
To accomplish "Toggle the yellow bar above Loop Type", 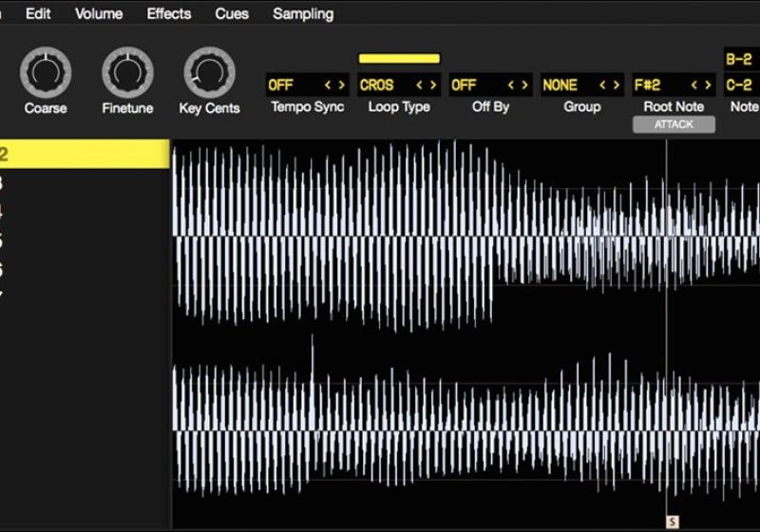I will [399, 59].
